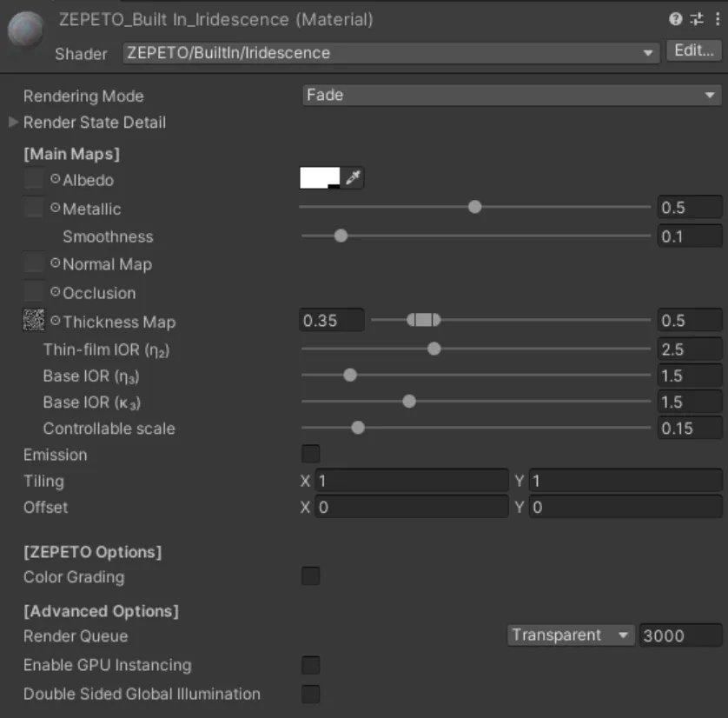Select the Normal Map texture slot
The width and height of the screenshot is (728, 718).
(x=34, y=263)
